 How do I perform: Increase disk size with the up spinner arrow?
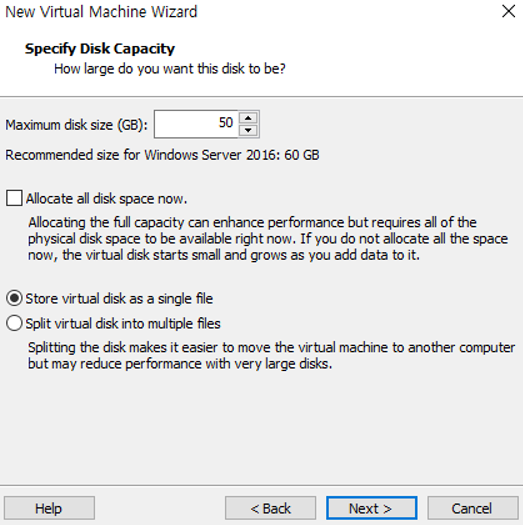[248, 118]
